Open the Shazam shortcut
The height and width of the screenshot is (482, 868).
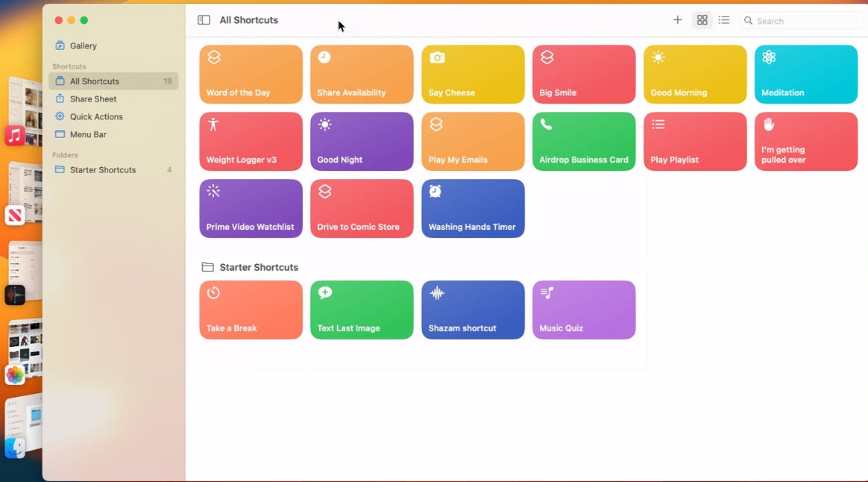point(472,310)
